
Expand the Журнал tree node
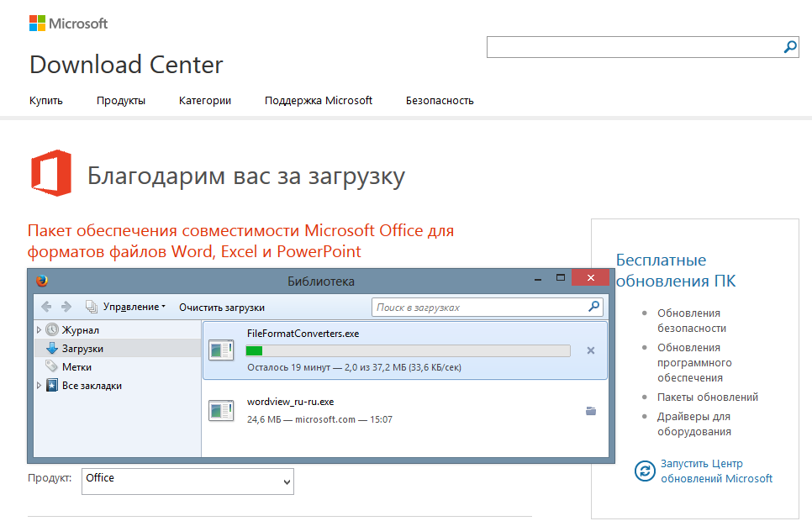pyautogui.click(x=39, y=330)
